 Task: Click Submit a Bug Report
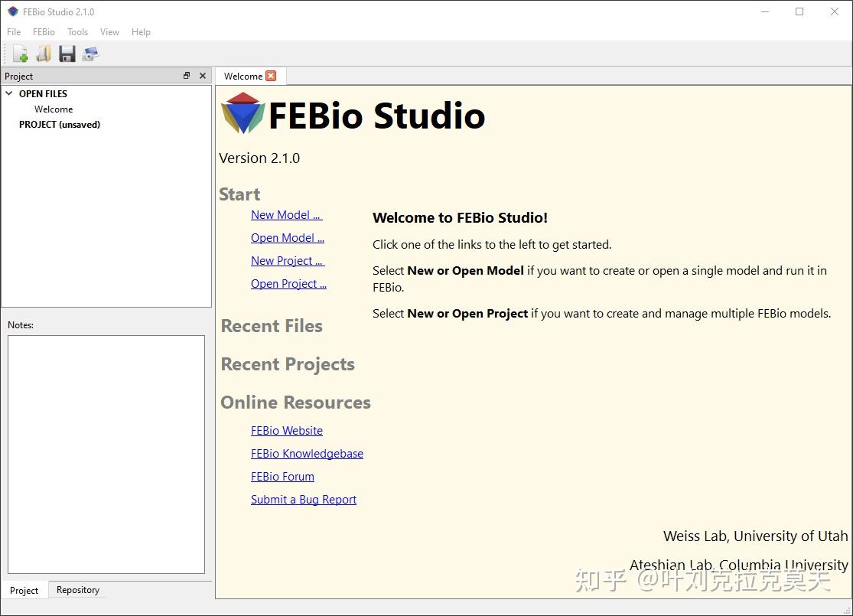point(304,499)
